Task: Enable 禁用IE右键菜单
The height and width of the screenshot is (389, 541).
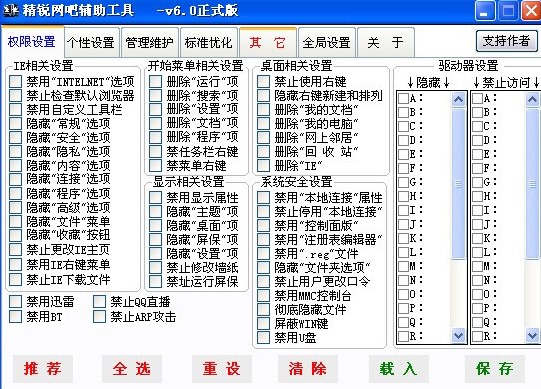Action: coord(16,264)
